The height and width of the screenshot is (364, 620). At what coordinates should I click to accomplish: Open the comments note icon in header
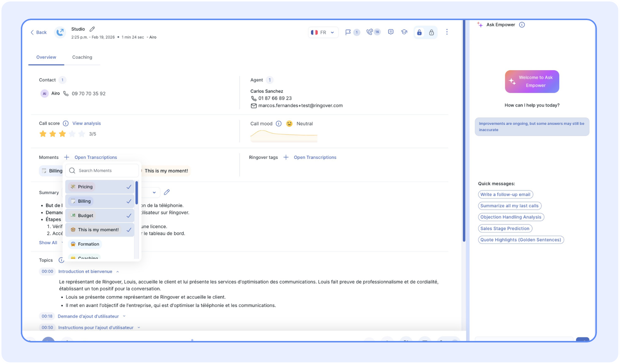point(391,32)
